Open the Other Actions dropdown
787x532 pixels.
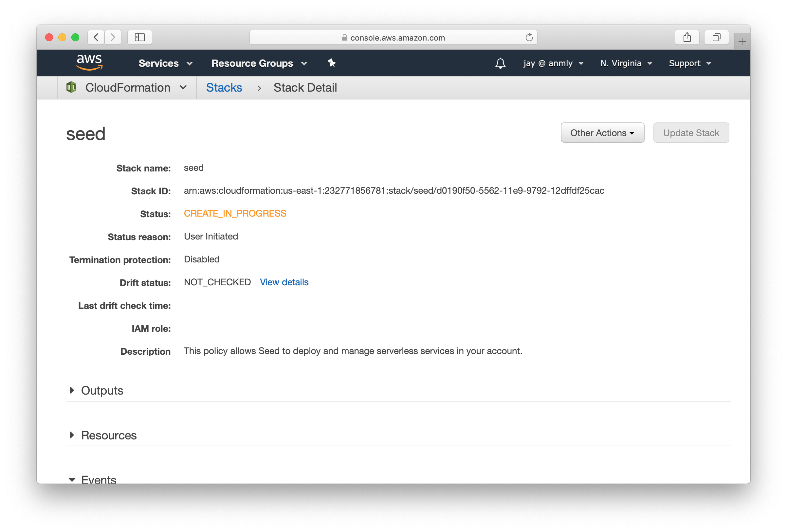coord(602,133)
